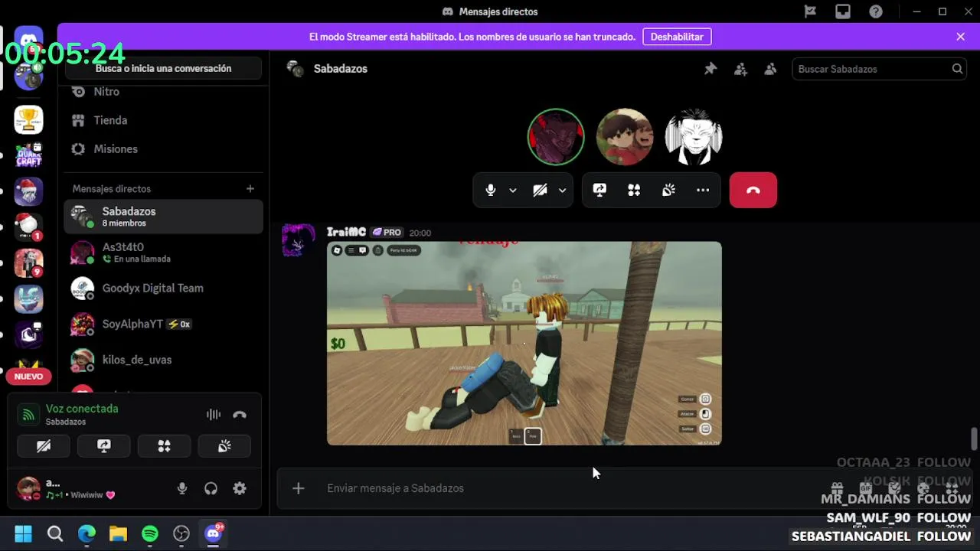Image resolution: width=980 pixels, height=551 pixels.
Task: Share your screen in call
Action: pyautogui.click(x=599, y=191)
